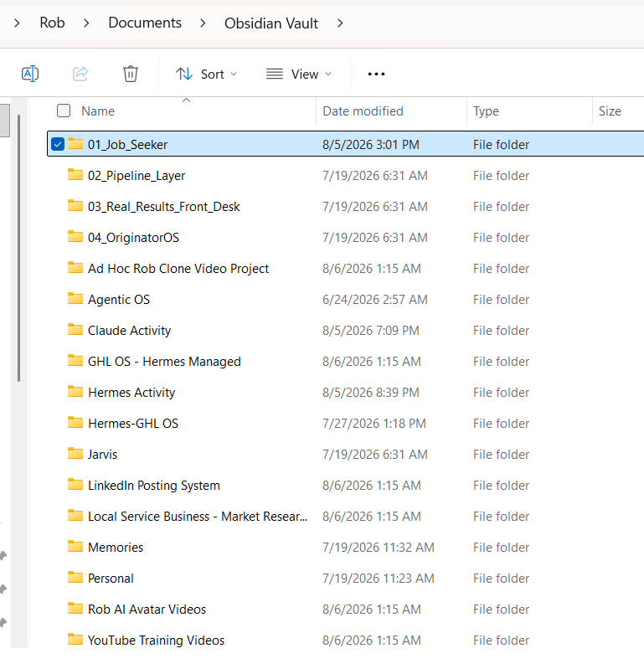Expand the chevron between Documents and Obsidian Vault
The image size is (644, 669).
click(x=203, y=23)
